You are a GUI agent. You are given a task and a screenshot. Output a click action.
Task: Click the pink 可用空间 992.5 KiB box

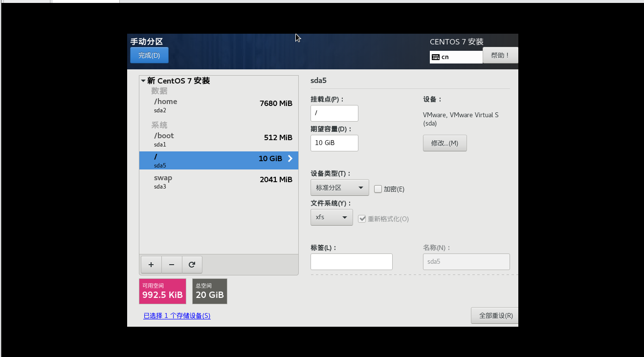coord(163,291)
